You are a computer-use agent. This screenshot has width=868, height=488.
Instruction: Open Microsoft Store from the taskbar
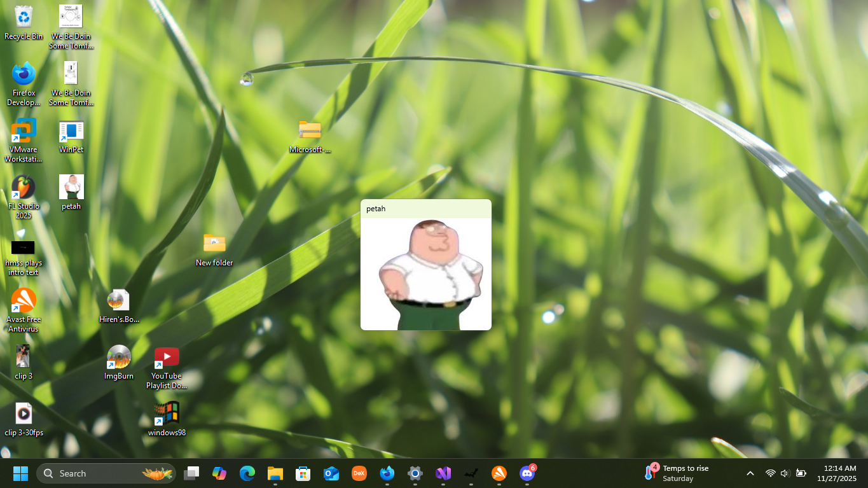click(x=303, y=473)
